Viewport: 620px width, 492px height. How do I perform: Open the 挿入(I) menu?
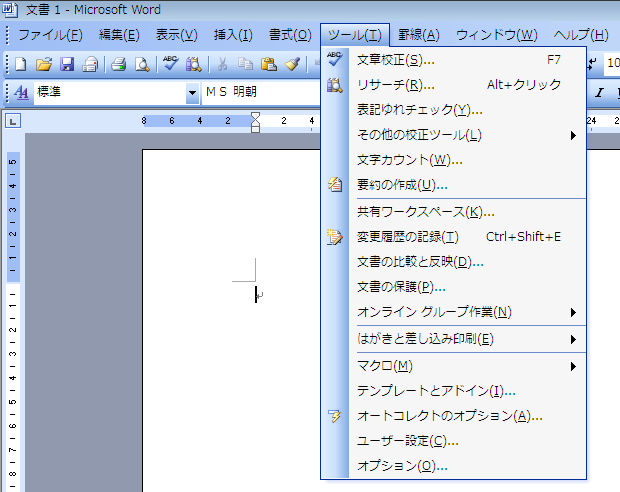coord(233,35)
